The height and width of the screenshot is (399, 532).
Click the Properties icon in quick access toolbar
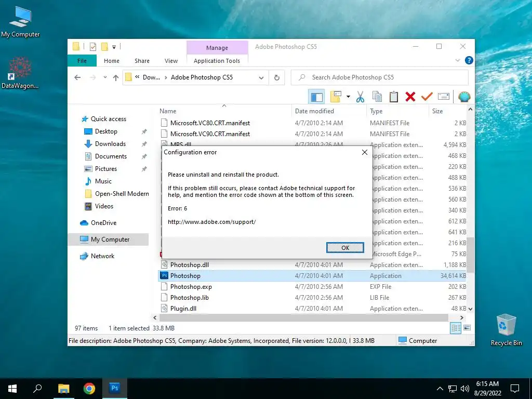[92, 47]
